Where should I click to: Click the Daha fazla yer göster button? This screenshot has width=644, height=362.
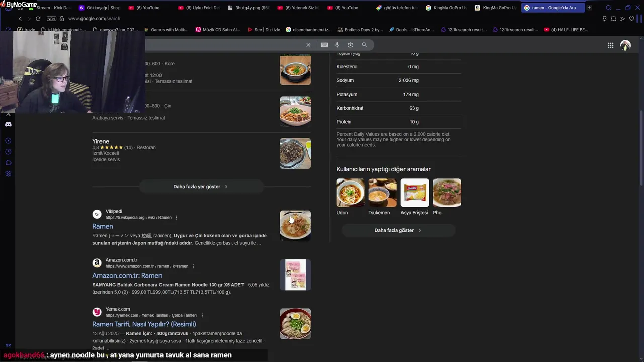coord(201,187)
